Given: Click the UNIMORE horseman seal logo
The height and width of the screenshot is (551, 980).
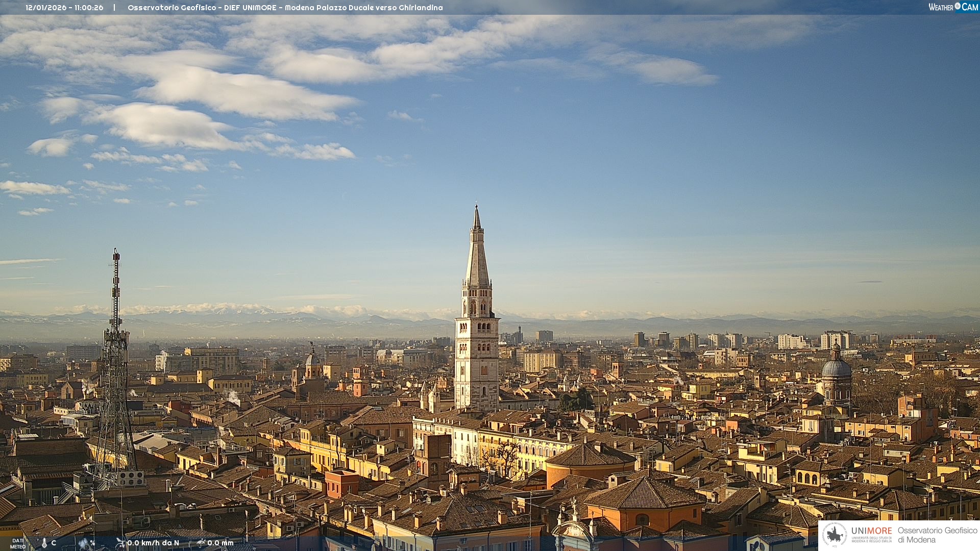Looking at the screenshot, I should pos(835,535).
